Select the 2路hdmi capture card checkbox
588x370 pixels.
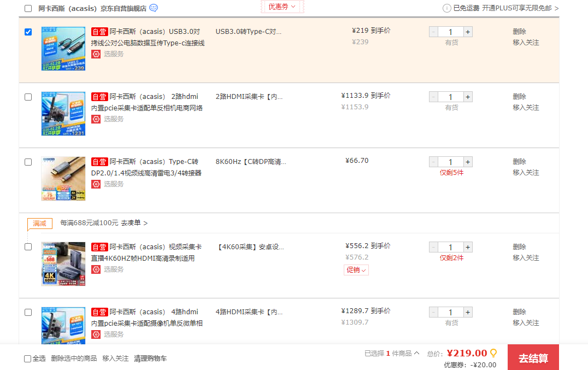click(28, 97)
